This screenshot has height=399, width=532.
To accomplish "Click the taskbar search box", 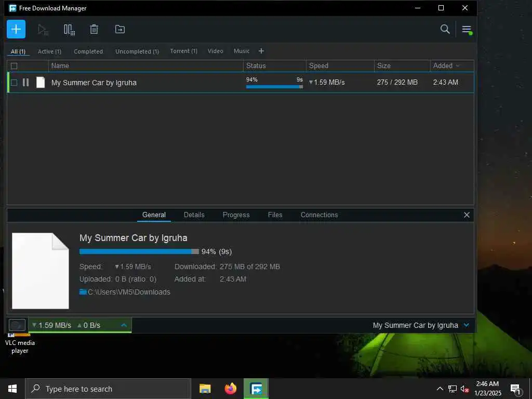I will pos(108,389).
